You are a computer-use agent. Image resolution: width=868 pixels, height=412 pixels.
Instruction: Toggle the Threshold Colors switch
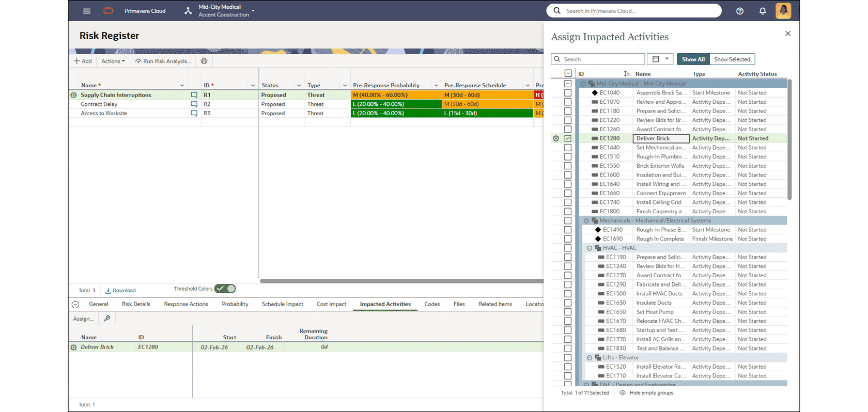[x=225, y=289]
